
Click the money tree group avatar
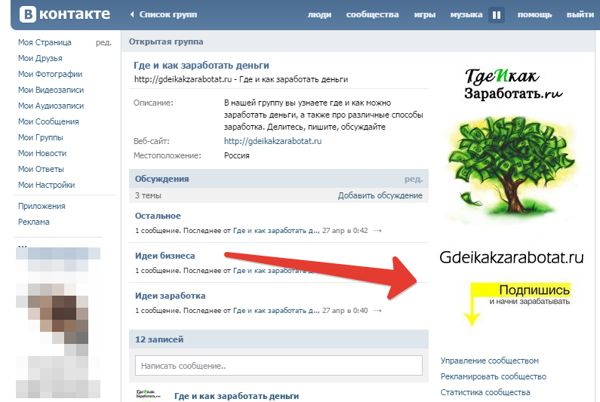coord(512,166)
